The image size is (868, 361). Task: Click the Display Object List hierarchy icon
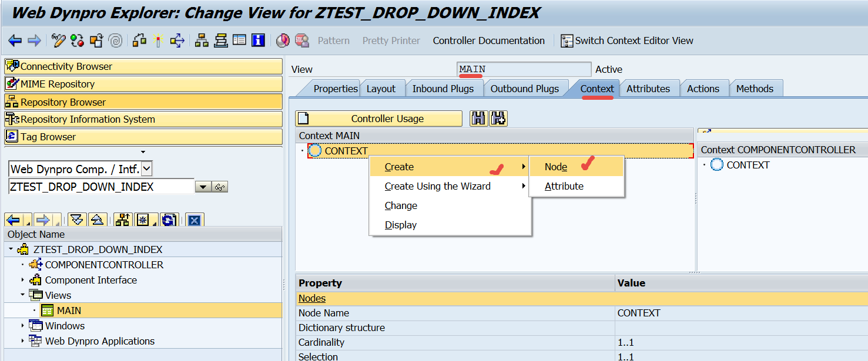click(202, 41)
